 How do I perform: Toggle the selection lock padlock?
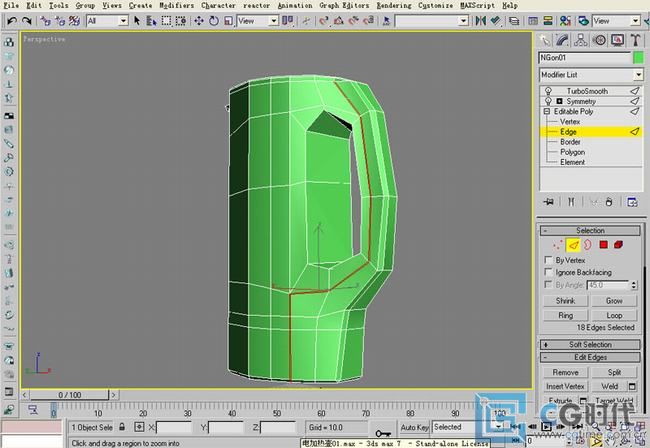click(122, 427)
